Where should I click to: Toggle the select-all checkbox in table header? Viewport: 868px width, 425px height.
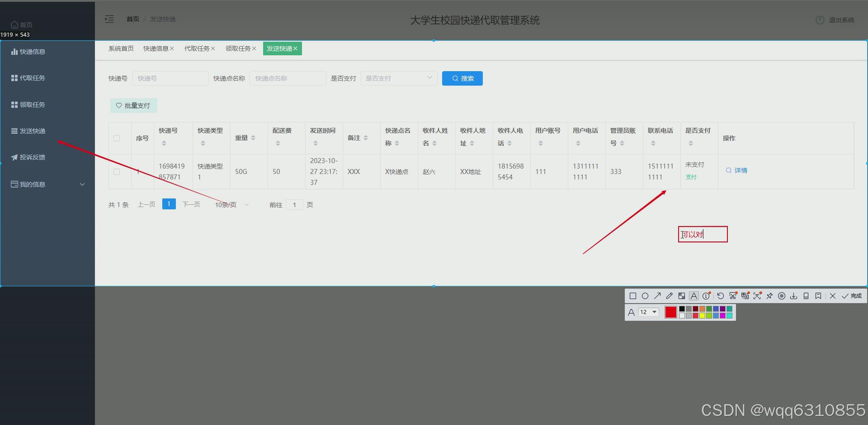point(117,138)
